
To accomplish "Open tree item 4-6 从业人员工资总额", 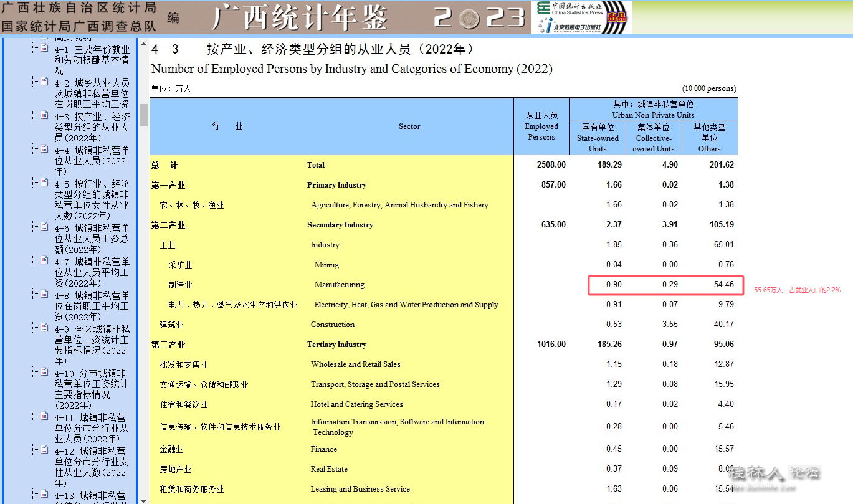I will pyautogui.click(x=92, y=239).
